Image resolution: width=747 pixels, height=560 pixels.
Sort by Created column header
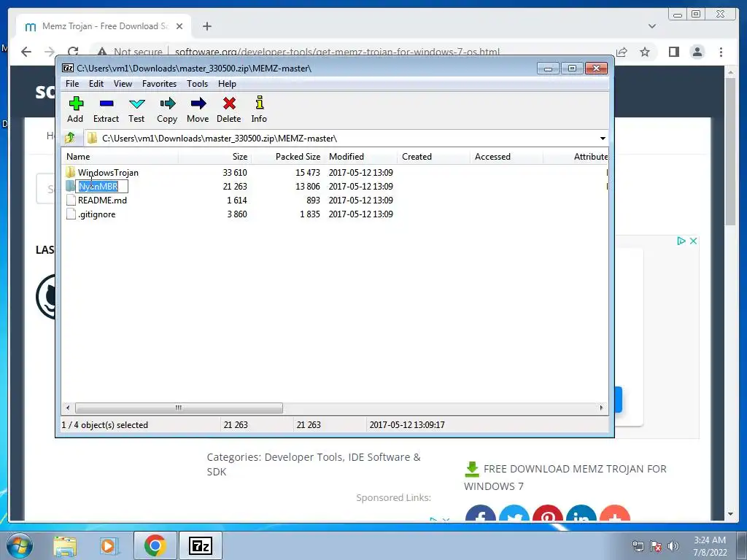tap(433, 157)
